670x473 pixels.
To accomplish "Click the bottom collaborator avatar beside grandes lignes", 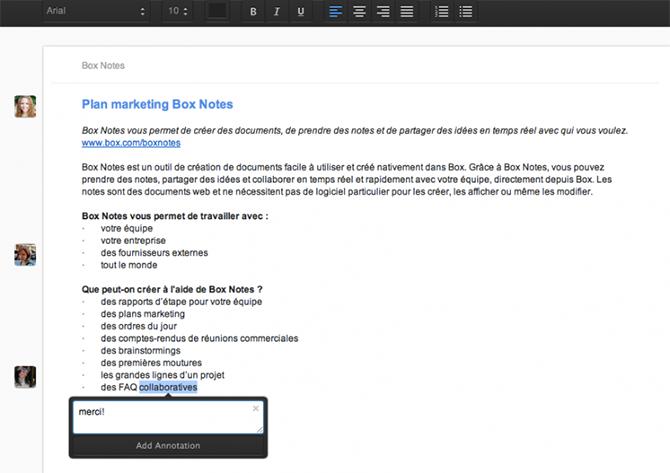I will (25, 377).
